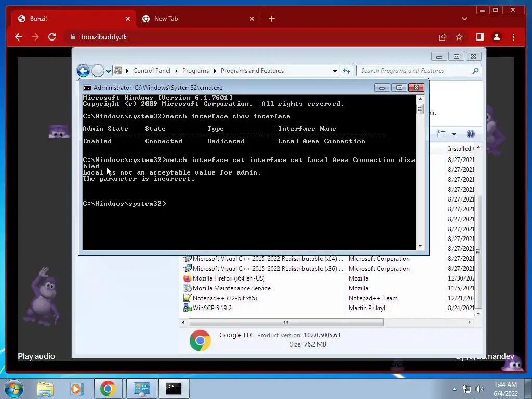The width and height of the screenshot is (532, 399).
Task: Open the view options dropdown arrow
Action: pyautogui.click(x=454, y=134)
